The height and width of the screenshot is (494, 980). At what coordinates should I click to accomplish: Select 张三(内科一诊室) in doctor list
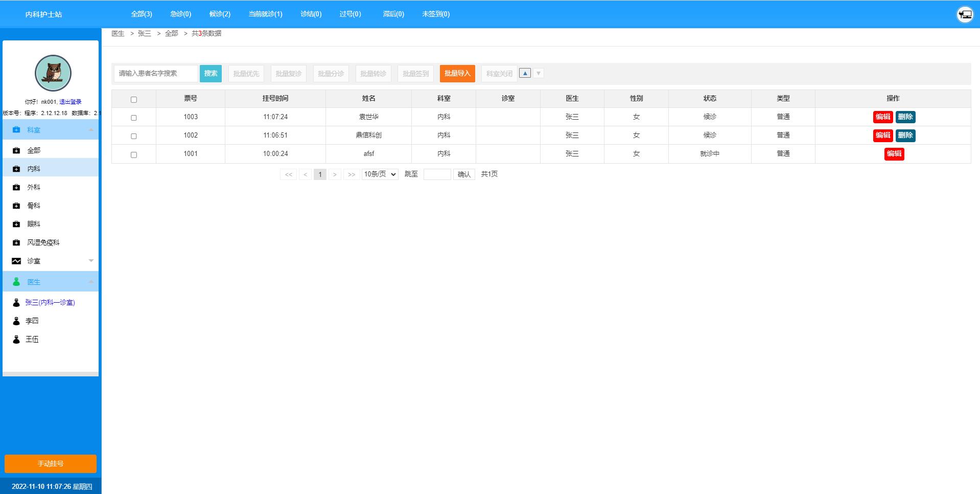pos(50,303)
